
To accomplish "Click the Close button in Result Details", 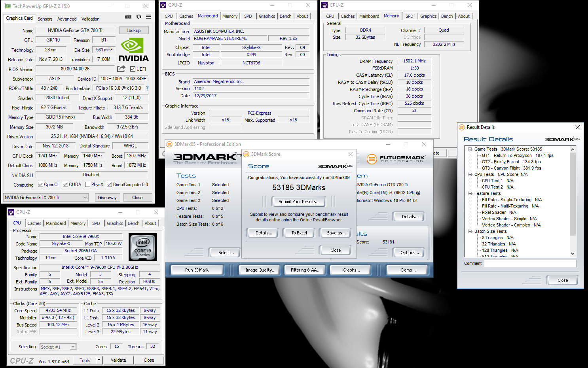I will (x=562, y=280).
